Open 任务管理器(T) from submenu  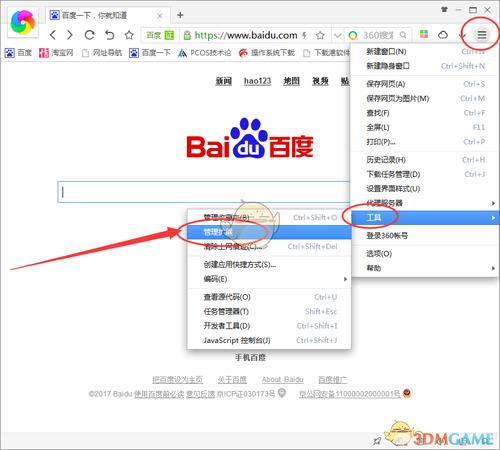[x=269, y=311]
